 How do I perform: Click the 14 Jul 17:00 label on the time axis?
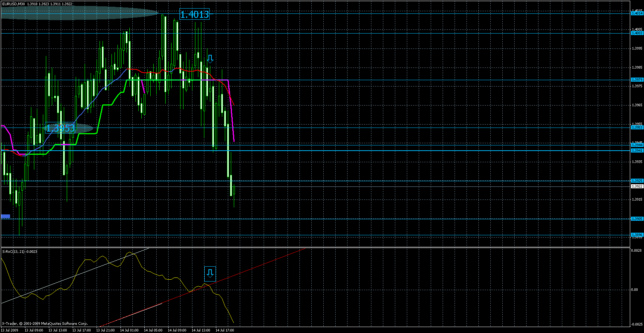click(x=224, y=330)
